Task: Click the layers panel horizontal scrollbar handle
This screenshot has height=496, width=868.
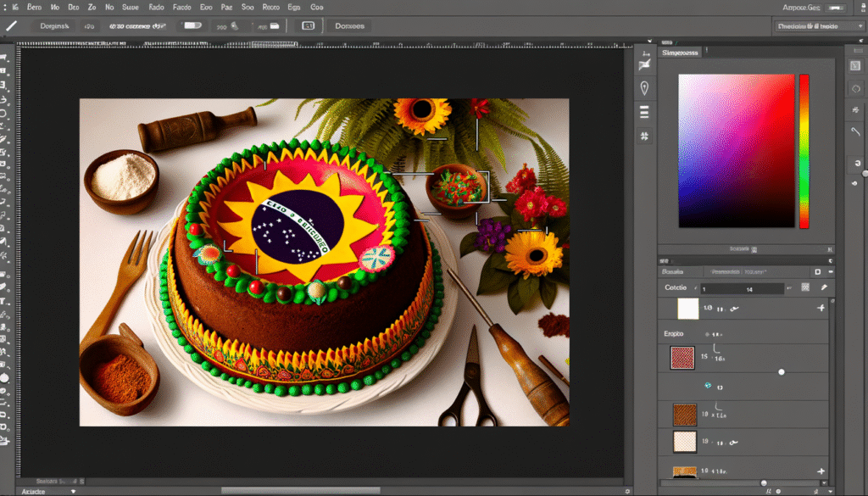Action: pyautogui.click(x=764, y=483)
